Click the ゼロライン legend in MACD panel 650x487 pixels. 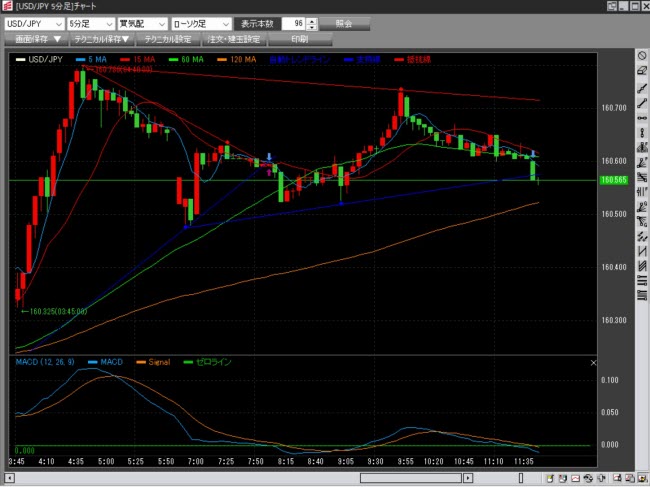coord(208,362)
